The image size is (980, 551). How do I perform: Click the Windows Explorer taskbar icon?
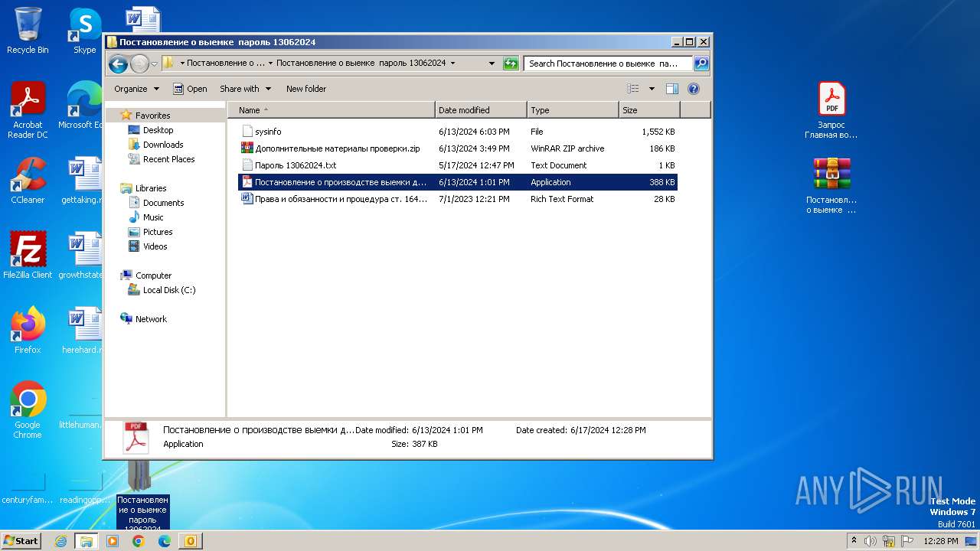pyautogui.click(x=87, y=541)
